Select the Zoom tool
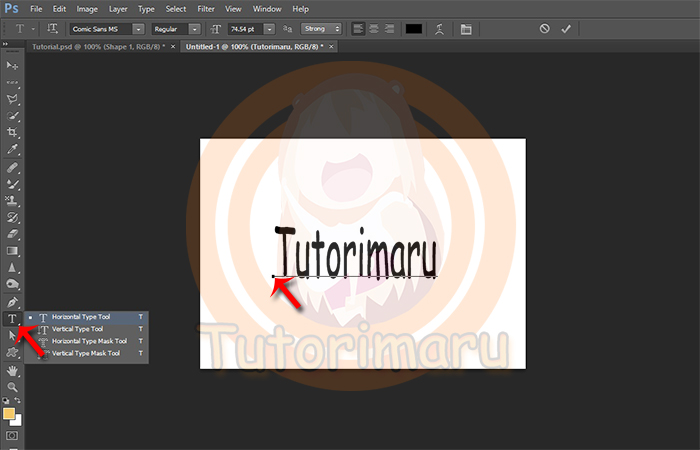The width and height of the screenshot is (700, 450). point(12,387)
